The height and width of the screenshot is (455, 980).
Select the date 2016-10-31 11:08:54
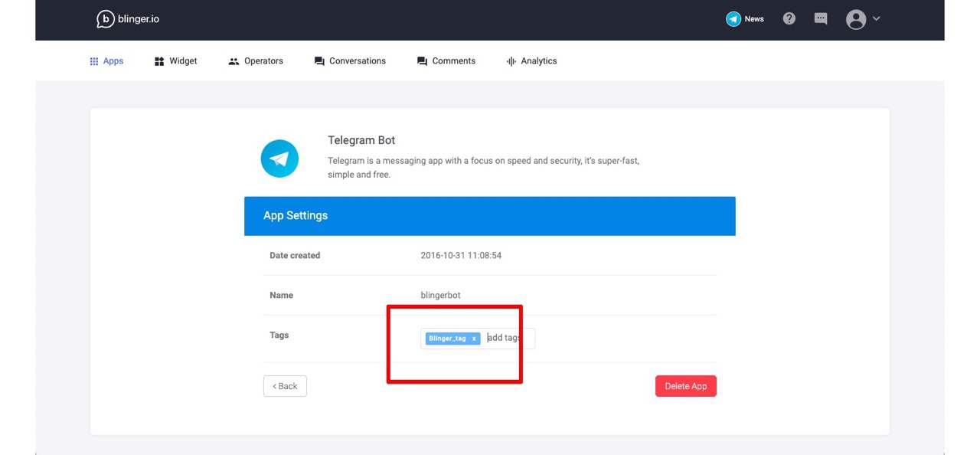[x=461, y=255]
